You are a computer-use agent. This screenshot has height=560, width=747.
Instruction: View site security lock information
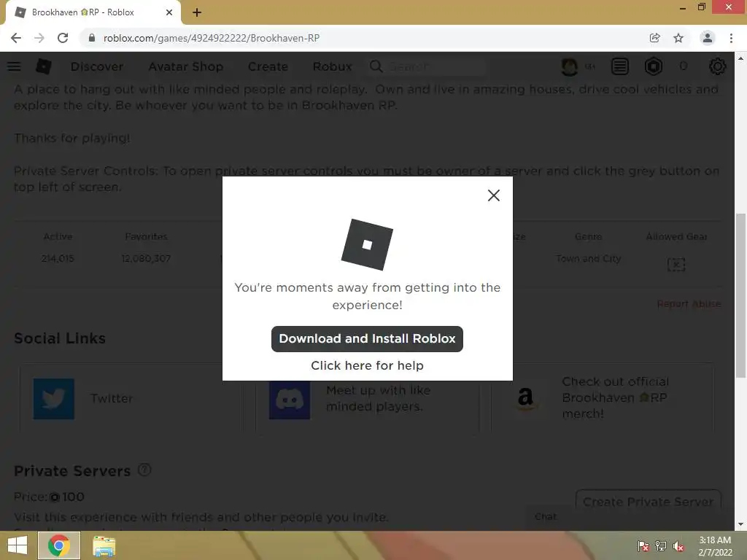92,38
